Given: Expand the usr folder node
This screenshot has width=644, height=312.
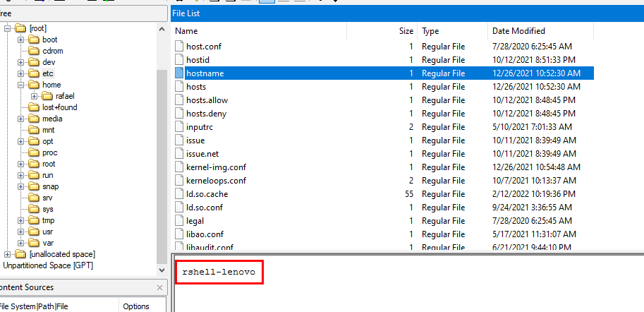Looking at the screenshot, I should [x=21, y=232].
